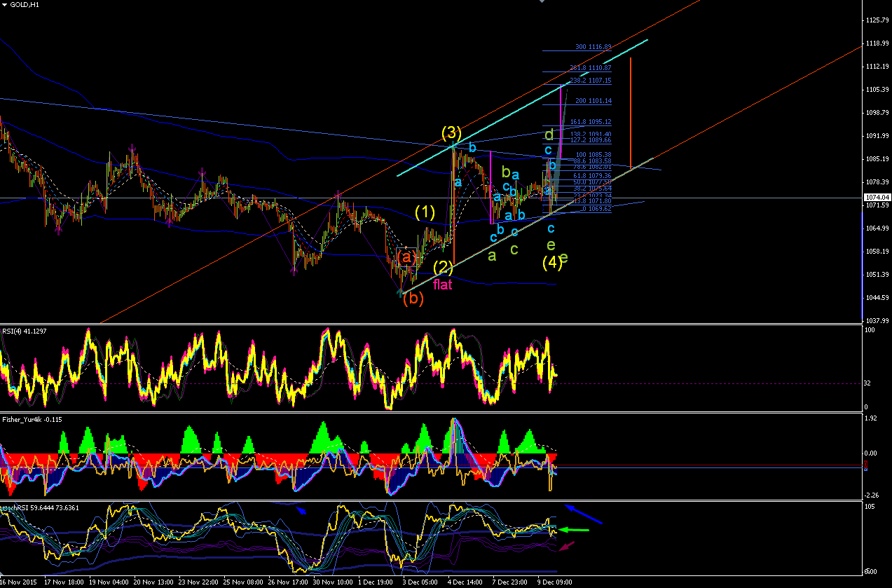Click Fibonacci level 161.8 1095.12
Viewport: 892px width, 588px height.
click(591, 121)
